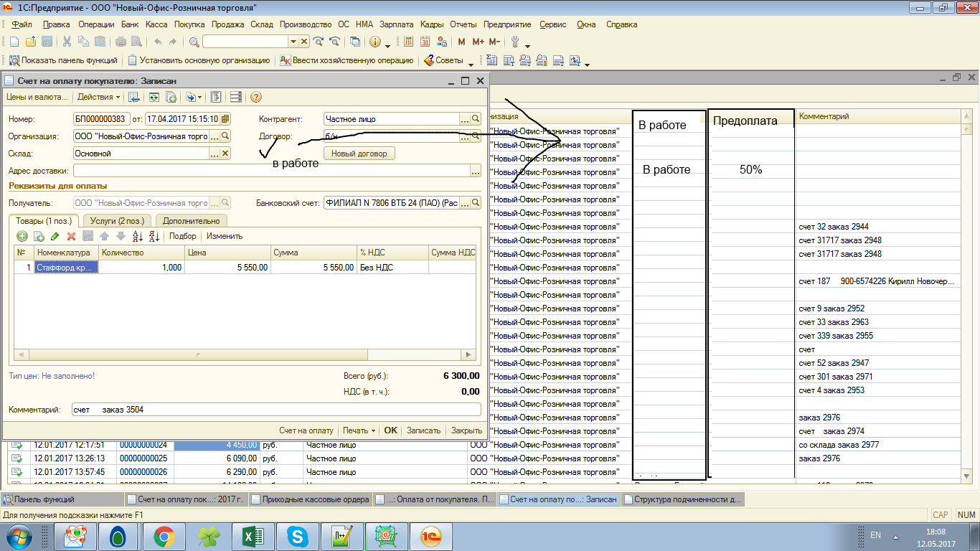980x551 pixels.
Task: Expand the Печать dropdown at the bottom
Action: pos(359,430)
